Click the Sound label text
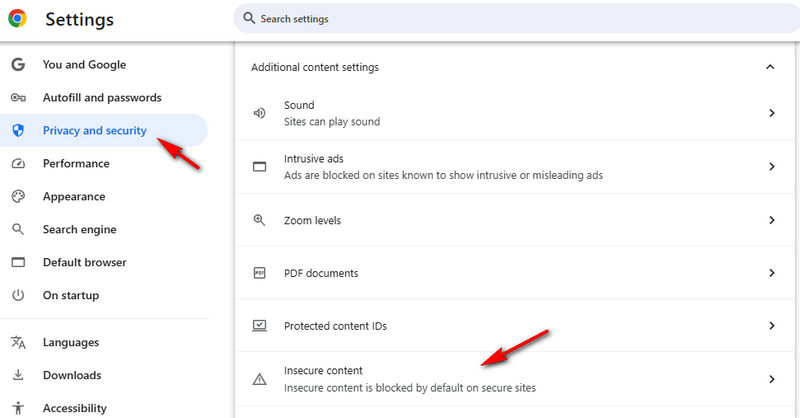The width and height of the screenshot is (800, 418). (299, 105)
